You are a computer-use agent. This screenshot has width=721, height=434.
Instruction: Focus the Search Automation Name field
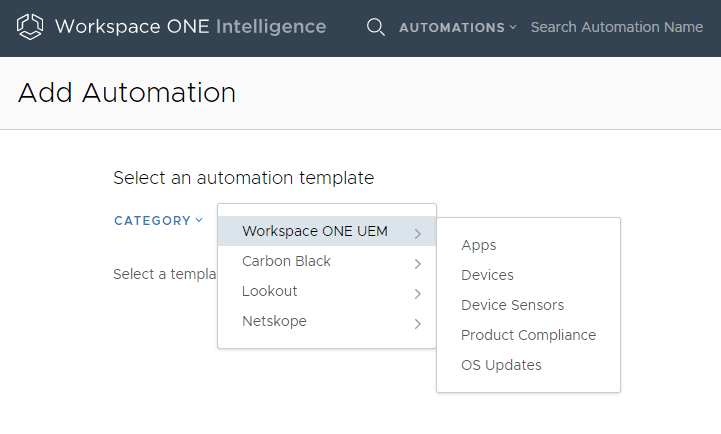pos(617,27)
